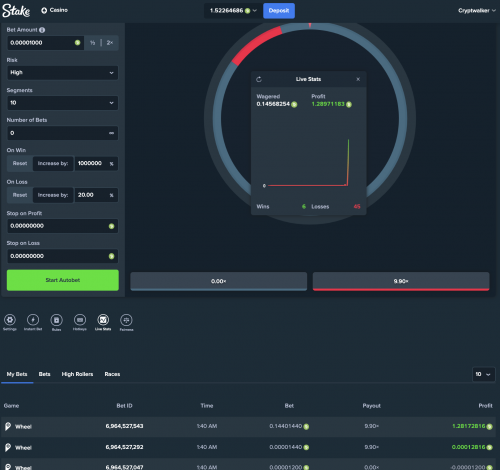The width and height of the screenshot is (500, 470).
Task: Toggle the Live Stats chart icon
Action: (103, 320)
